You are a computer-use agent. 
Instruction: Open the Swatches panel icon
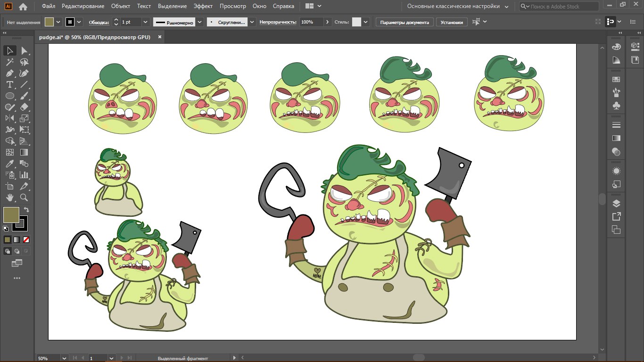[616, 80]
